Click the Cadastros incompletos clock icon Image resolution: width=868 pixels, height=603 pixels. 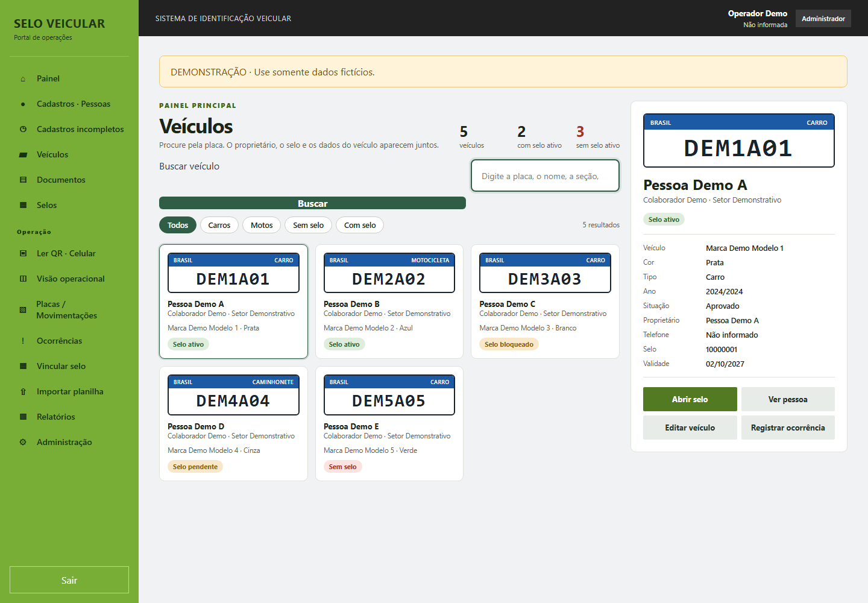(x=23, y=130)
